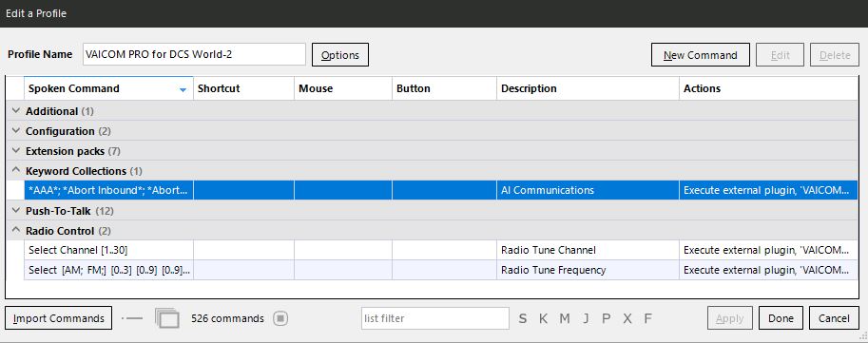Viewport: 868px width, 343px height.
Task: Open profile Options button
Action: 340,55
